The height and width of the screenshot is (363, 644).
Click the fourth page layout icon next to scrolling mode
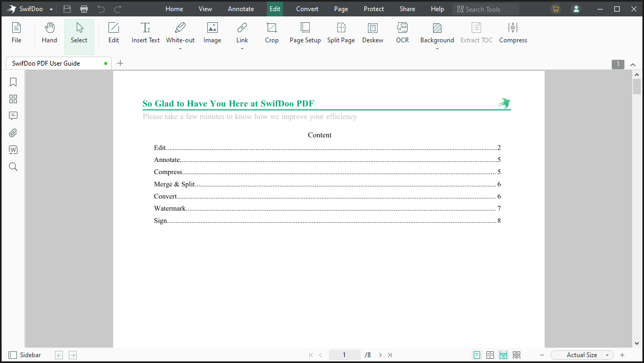pos(517,355)
